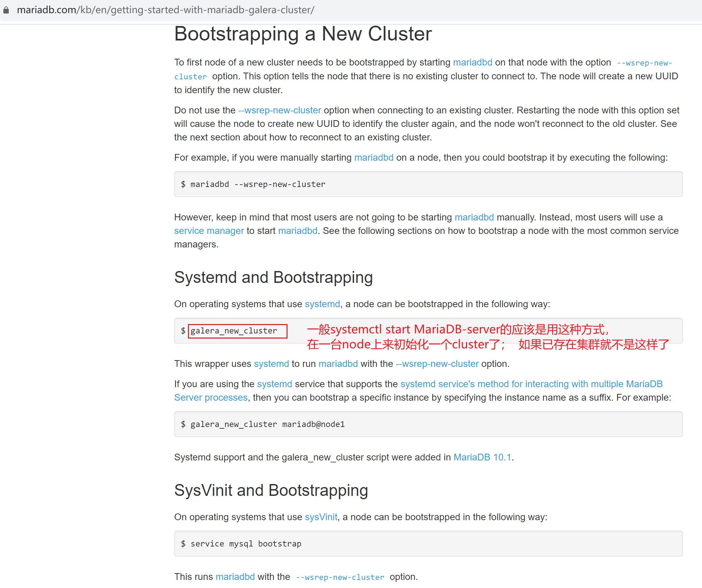This screenshot has height=588, width=702.
Task: Click the address bar URL field
Action: click(x=165, y=10)
